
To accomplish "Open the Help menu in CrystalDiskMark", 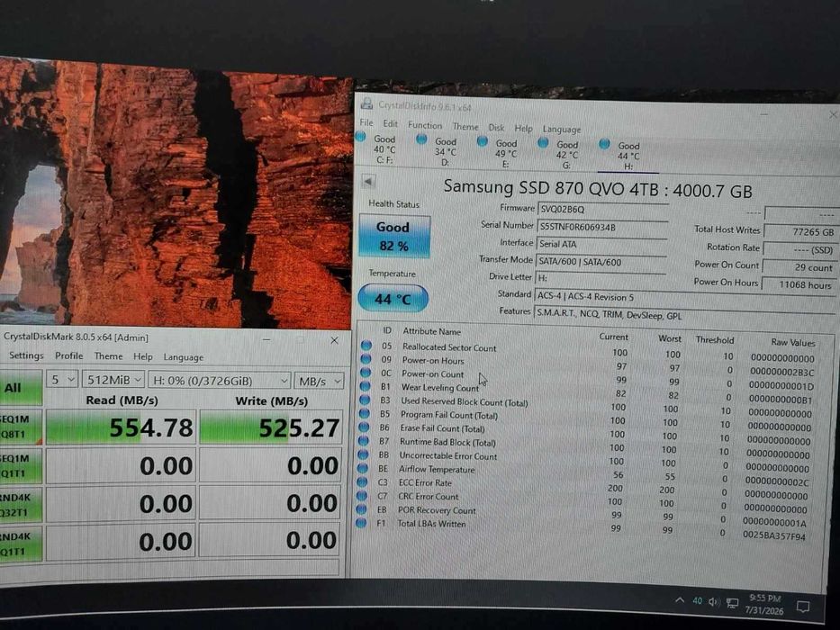I will click(x=142, y=356).
